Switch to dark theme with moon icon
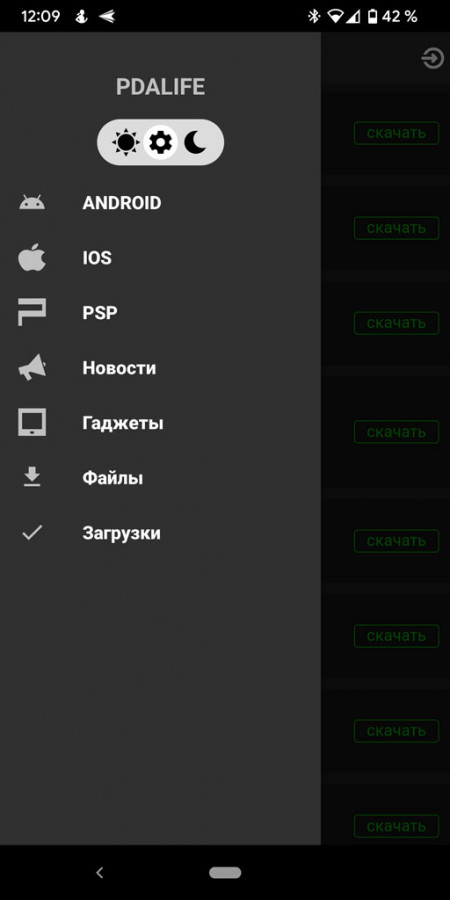This screenshot has width=450, height=900. click(195, 142)
